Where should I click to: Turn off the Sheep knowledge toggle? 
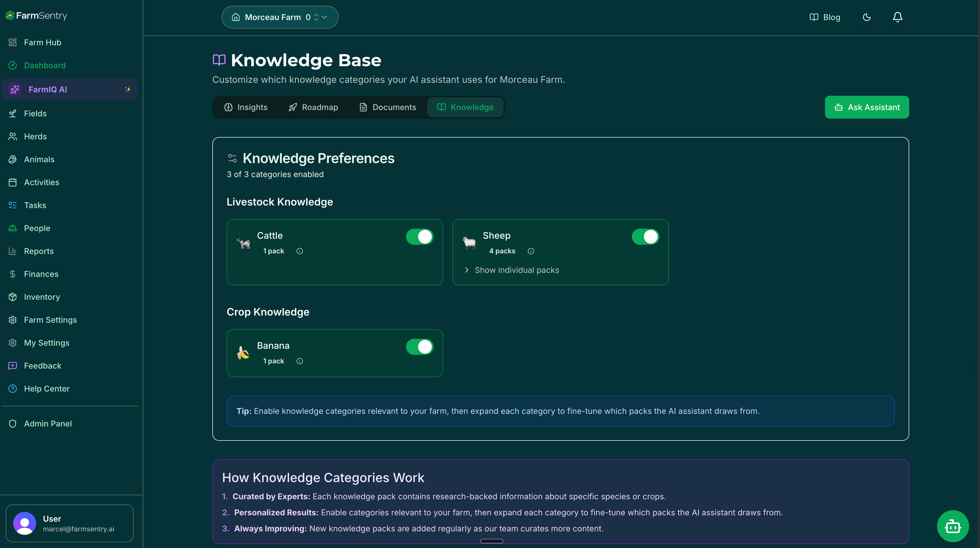click(x=645, y=237)
